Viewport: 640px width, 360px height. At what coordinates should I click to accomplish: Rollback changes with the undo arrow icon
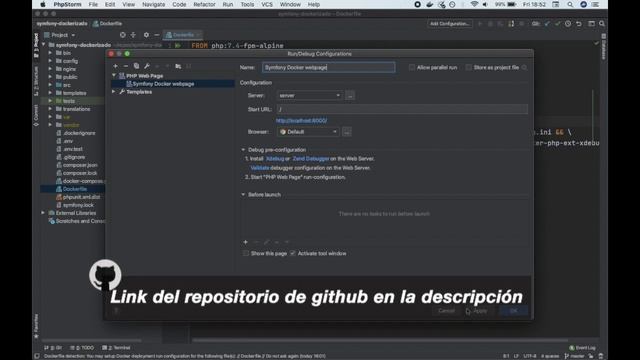pos(579,24)
